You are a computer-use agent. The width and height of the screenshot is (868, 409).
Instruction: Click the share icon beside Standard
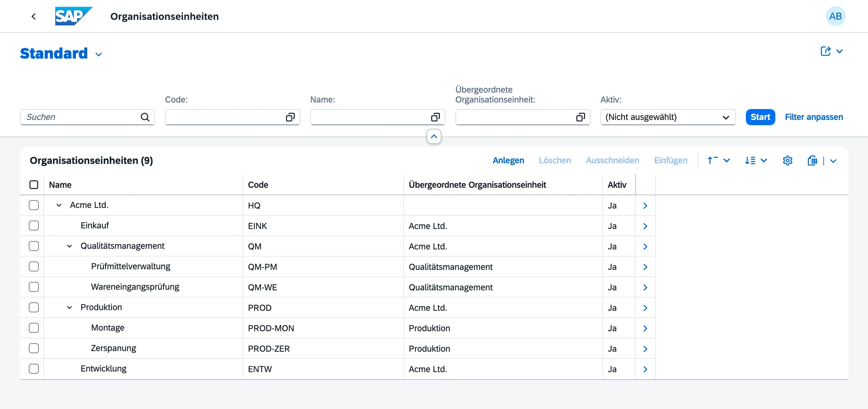pos(825,51)
